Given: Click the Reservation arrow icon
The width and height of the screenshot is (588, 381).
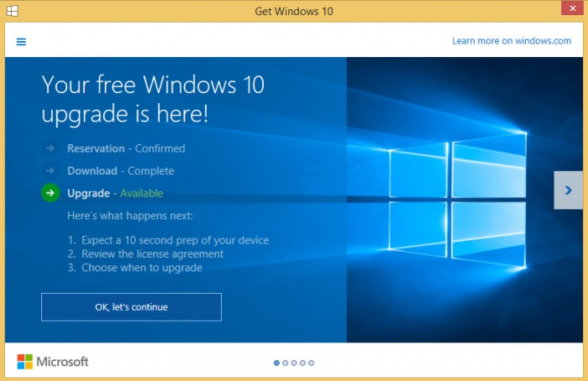Looking at the screenshot, I should tap(50, 149).
